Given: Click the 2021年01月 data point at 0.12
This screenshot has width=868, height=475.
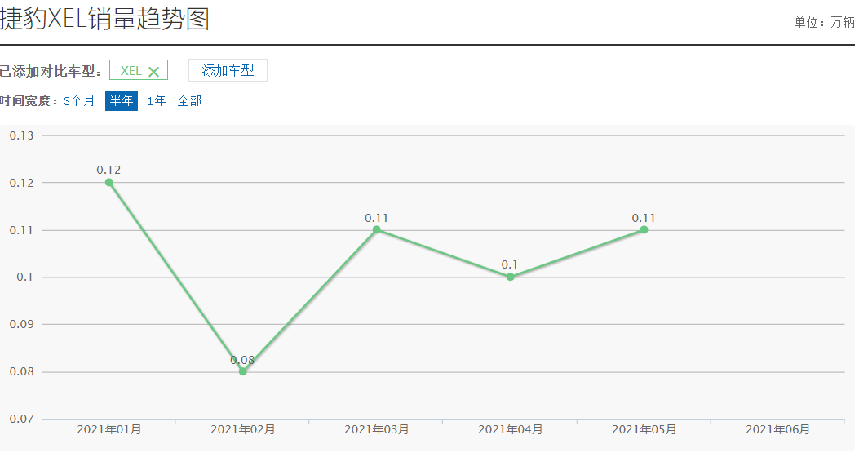Looking at the screenshot, I should 109,182.
